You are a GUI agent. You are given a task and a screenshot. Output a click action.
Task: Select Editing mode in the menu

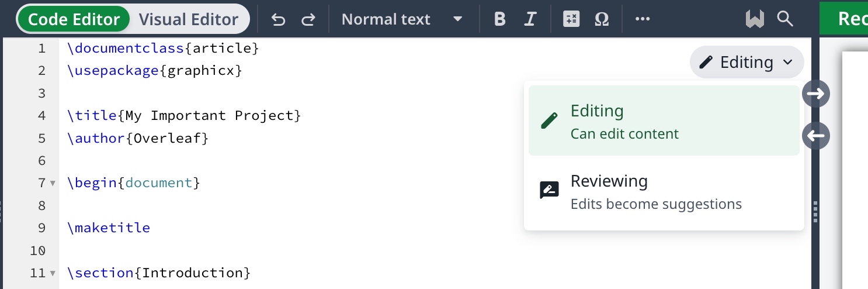pyautogui.click(x=664, y=121)
